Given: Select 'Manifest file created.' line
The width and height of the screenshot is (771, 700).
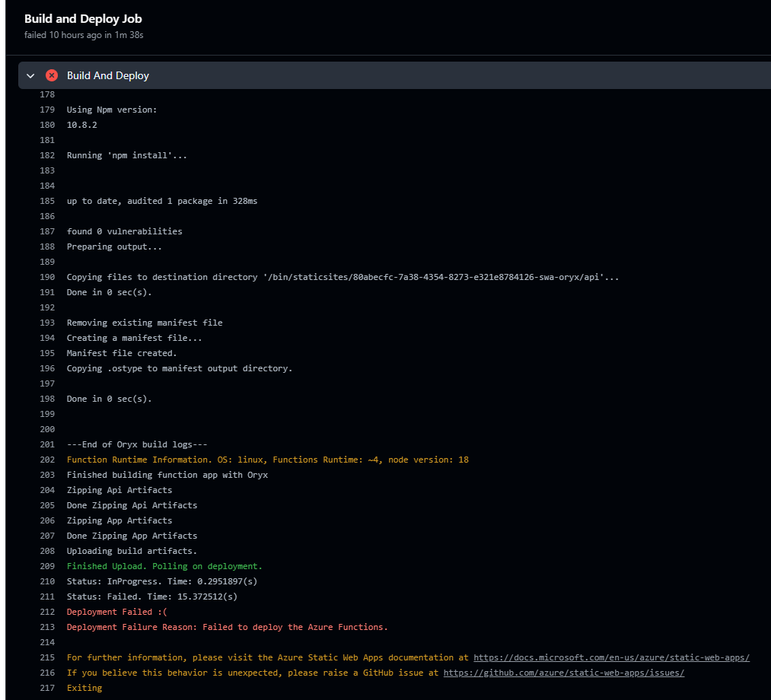Looking at the screenshot, I should 122,354.
